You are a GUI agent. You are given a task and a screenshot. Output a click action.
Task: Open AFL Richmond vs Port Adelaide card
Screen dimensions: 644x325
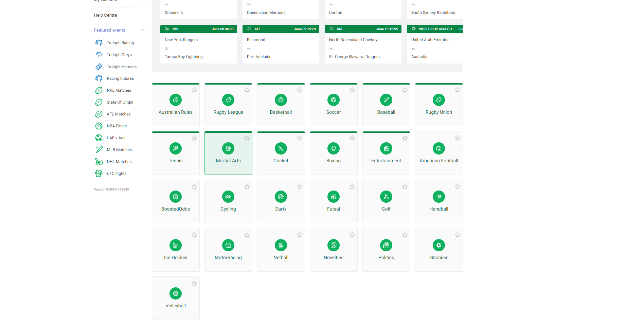pos(281,44)
